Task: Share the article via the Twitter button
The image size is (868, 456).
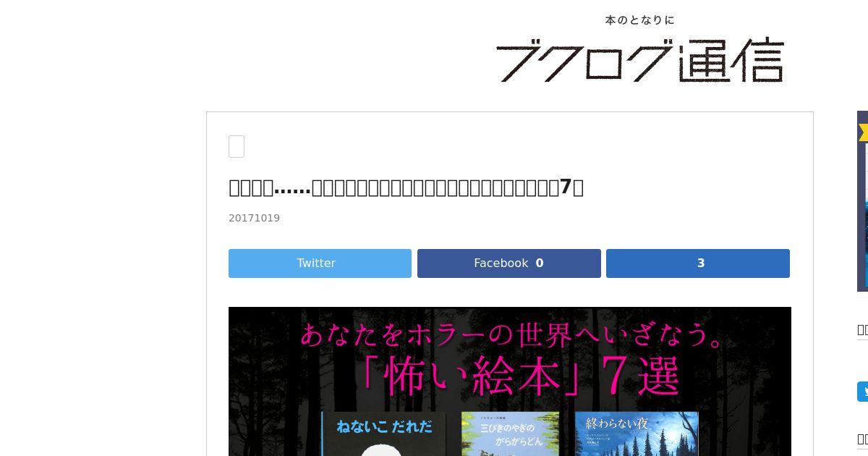Action: pos(320,263)
